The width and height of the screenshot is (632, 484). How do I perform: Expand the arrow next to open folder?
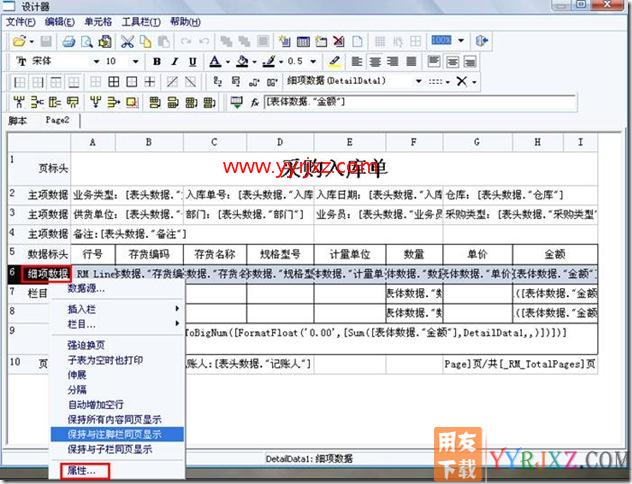click(x=31, y=42)
